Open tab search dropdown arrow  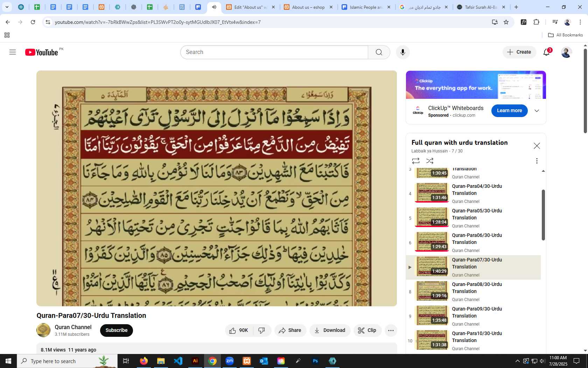(7, 7)
